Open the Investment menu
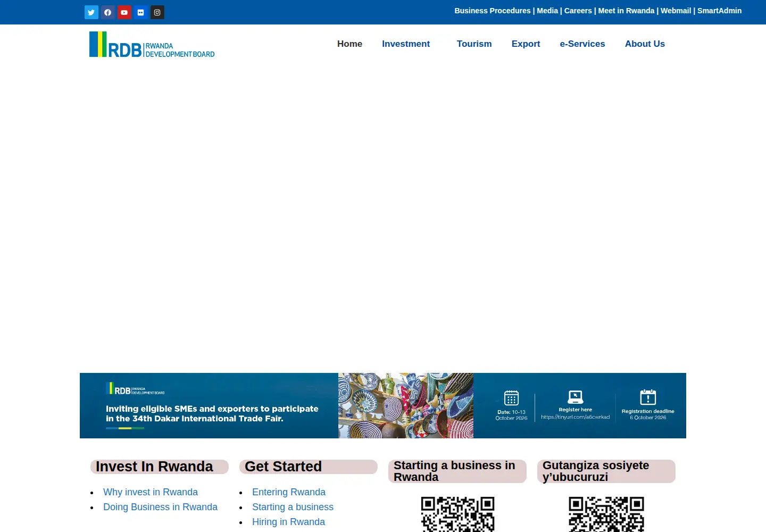 pyautogui.click(x=406, y=44)
